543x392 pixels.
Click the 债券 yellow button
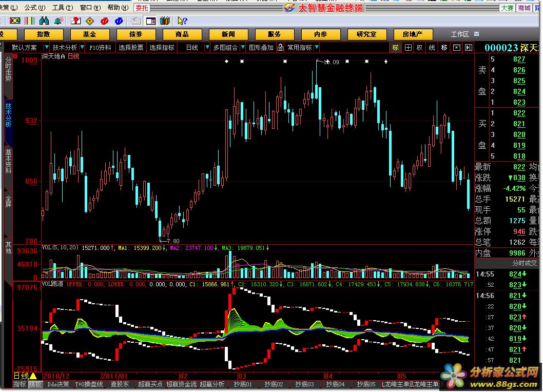point(135,34)
